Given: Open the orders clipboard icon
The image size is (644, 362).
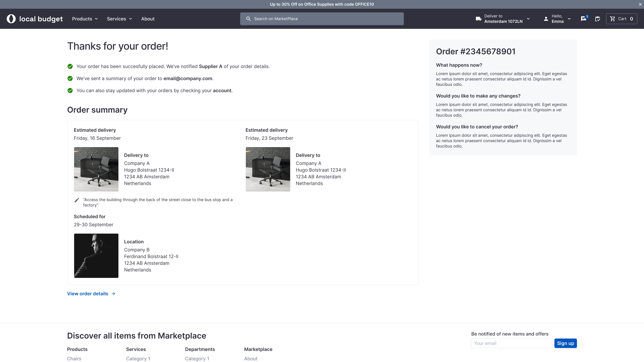Looking at the screenshot, I should [598, 19].
